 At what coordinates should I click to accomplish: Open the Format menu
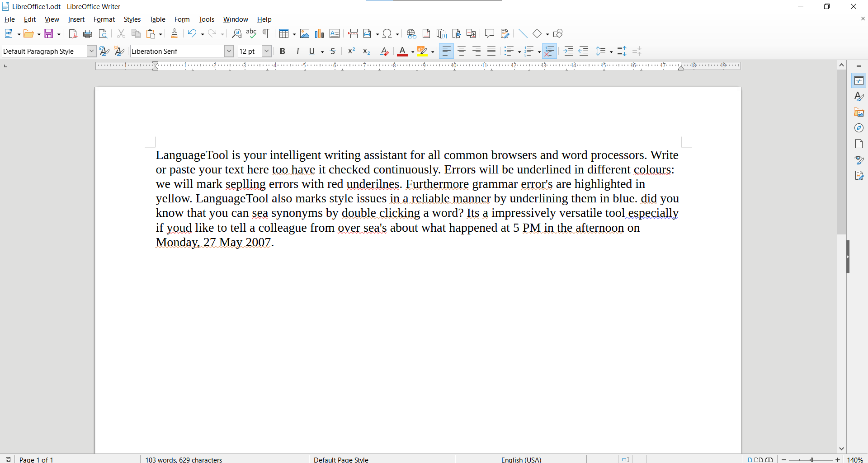coord(104,19)
